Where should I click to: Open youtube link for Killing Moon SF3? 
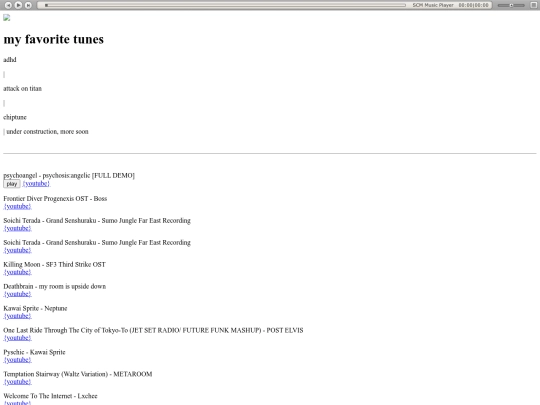[17, 272]
